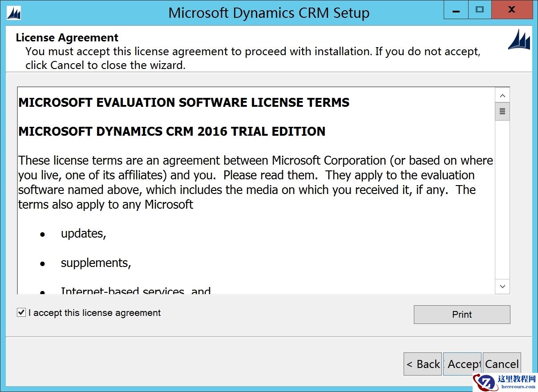Click the 'MICROSOFT EVALUATION SOFTWARE LICENSE TERMS' heading
The width and height of the screenshot is (538, 392).
[184, 102]
